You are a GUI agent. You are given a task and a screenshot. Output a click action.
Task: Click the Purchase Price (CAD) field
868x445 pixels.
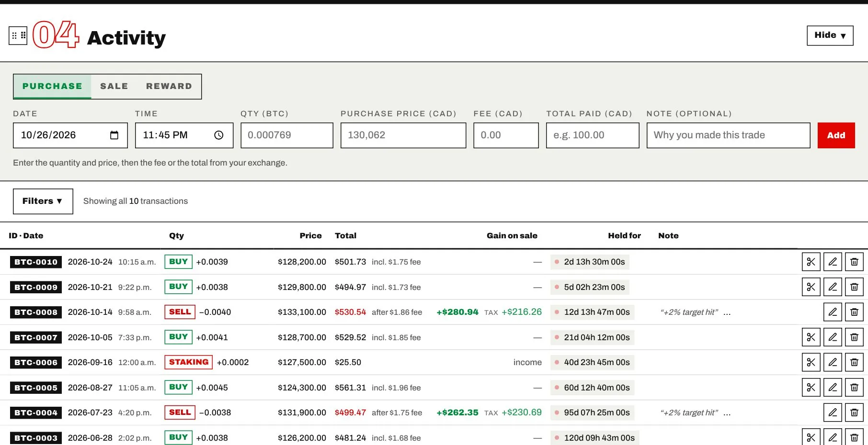click(403, 135)
